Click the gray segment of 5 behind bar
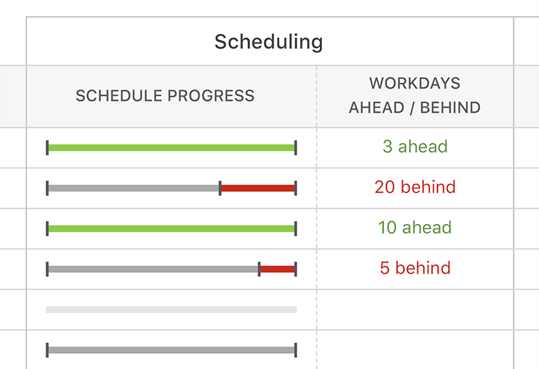 [x=153, y=269]
